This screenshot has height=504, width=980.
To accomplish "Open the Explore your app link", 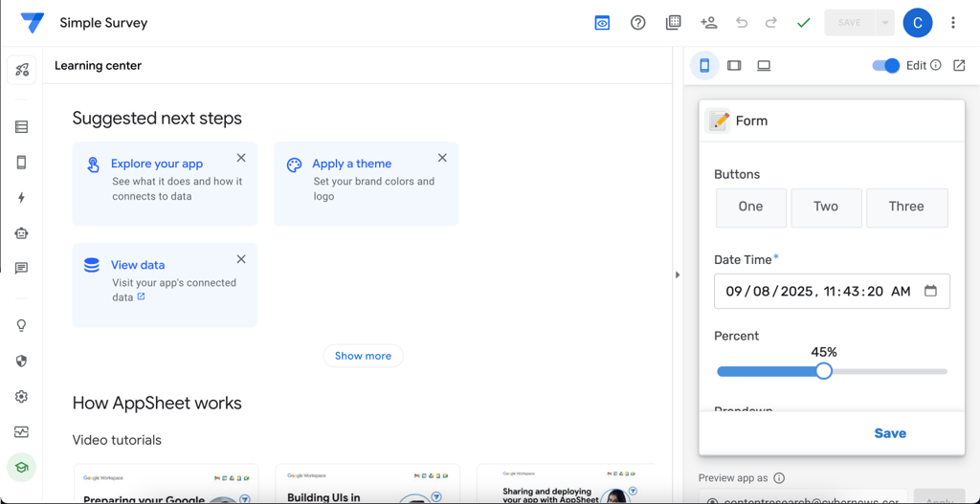I will [x=157, y=164].
